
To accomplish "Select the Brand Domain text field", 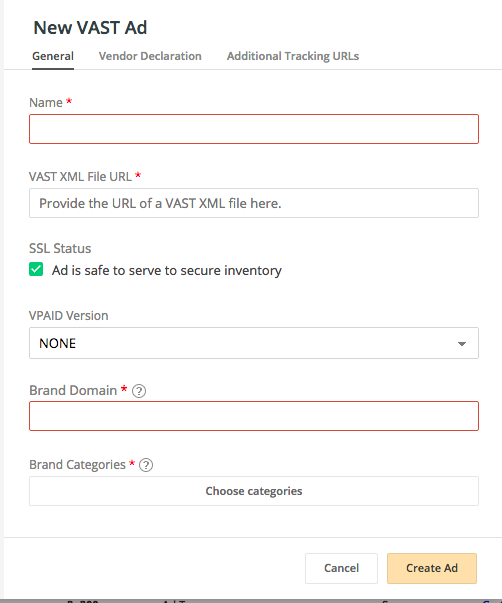I will [254, 416].
